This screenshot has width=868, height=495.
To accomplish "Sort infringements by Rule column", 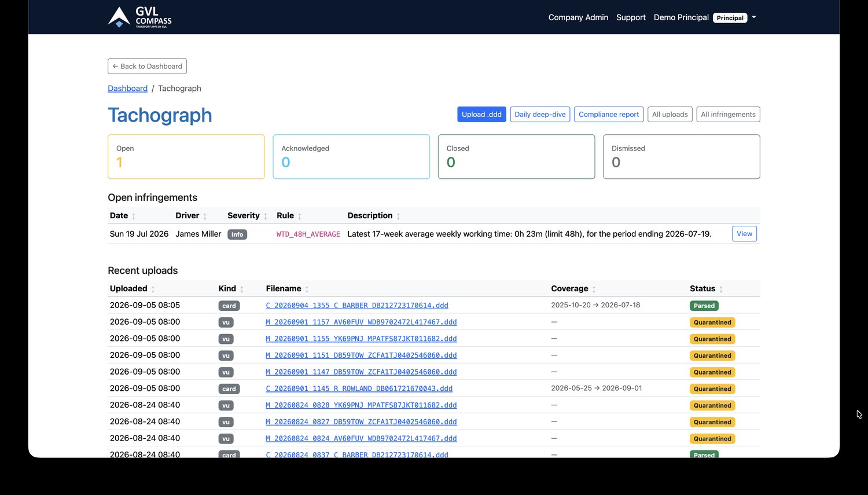I will tap(289, 215).
